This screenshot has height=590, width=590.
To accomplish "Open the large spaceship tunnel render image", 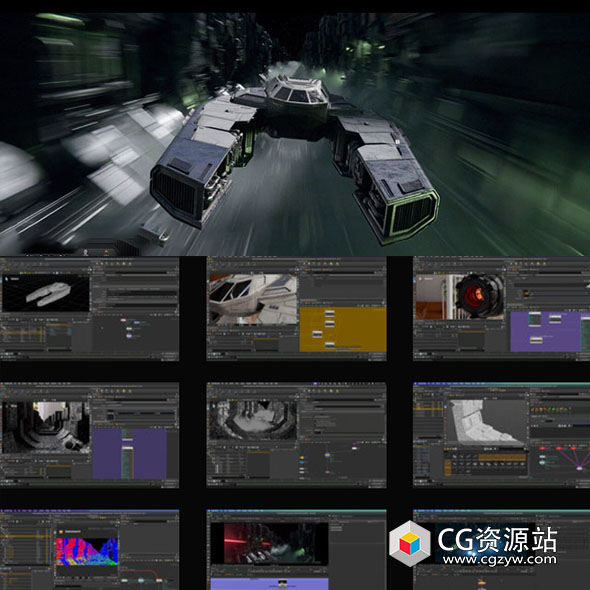I will [295, 134].
